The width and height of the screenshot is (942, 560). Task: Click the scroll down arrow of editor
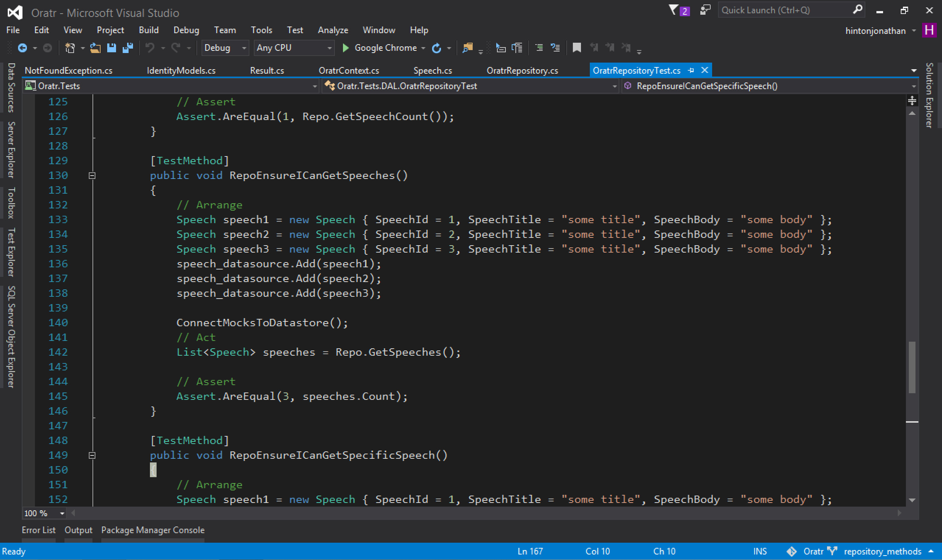(912, 500)
